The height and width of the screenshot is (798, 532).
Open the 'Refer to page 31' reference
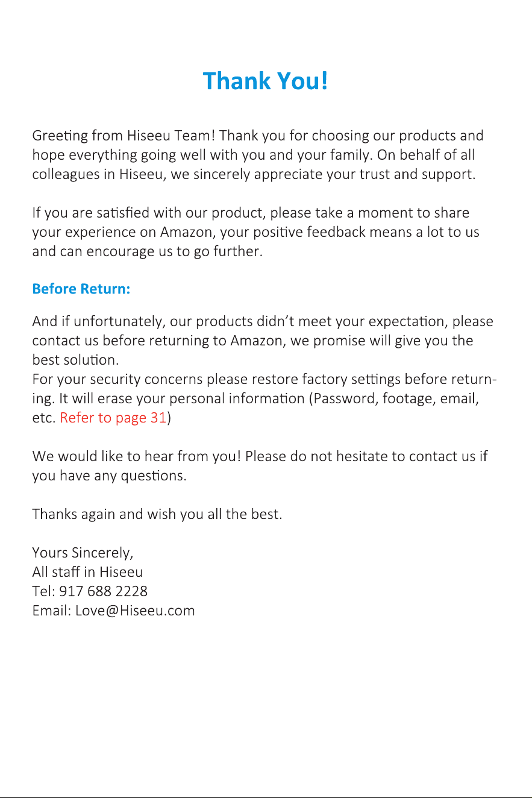[x=113, y=418]
